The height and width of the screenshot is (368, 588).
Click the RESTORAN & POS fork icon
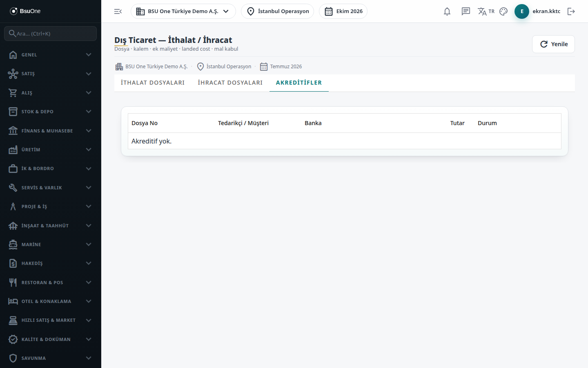click(x=13, y=283)
